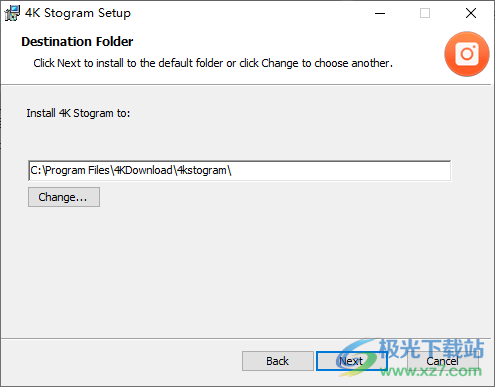Proceed with the Next button
The image size is (495, 387).
point(351,361)
